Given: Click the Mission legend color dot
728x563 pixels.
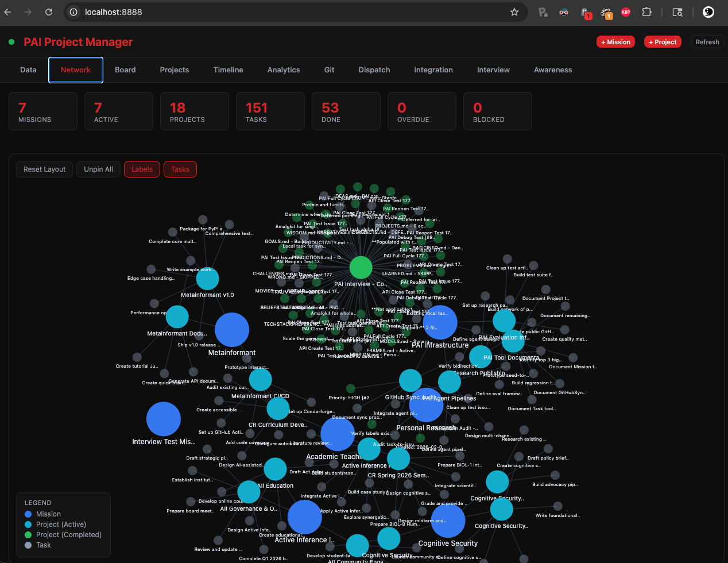Looking at the screenshot, I should [28, 514].
